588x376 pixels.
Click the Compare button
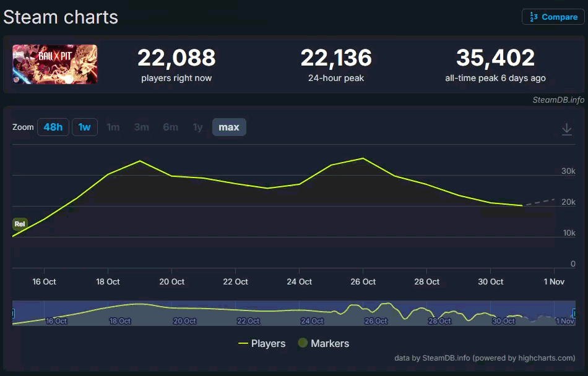[x=553, y=17]
